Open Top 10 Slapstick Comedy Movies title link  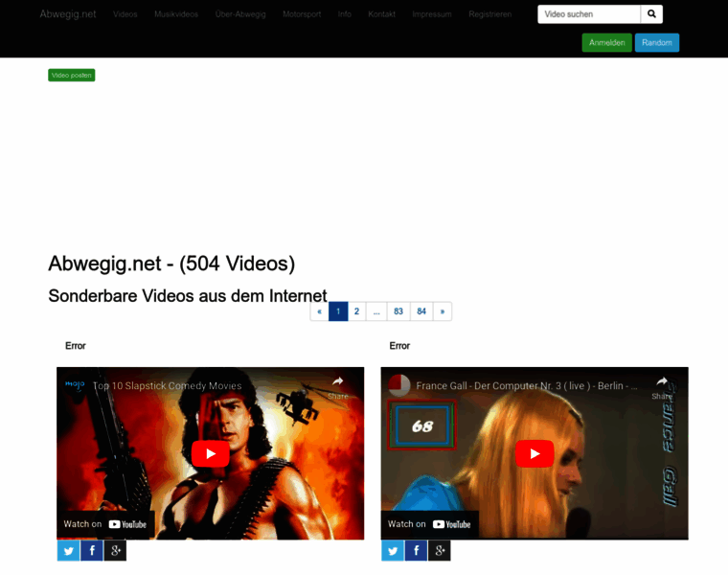[167, 386]
